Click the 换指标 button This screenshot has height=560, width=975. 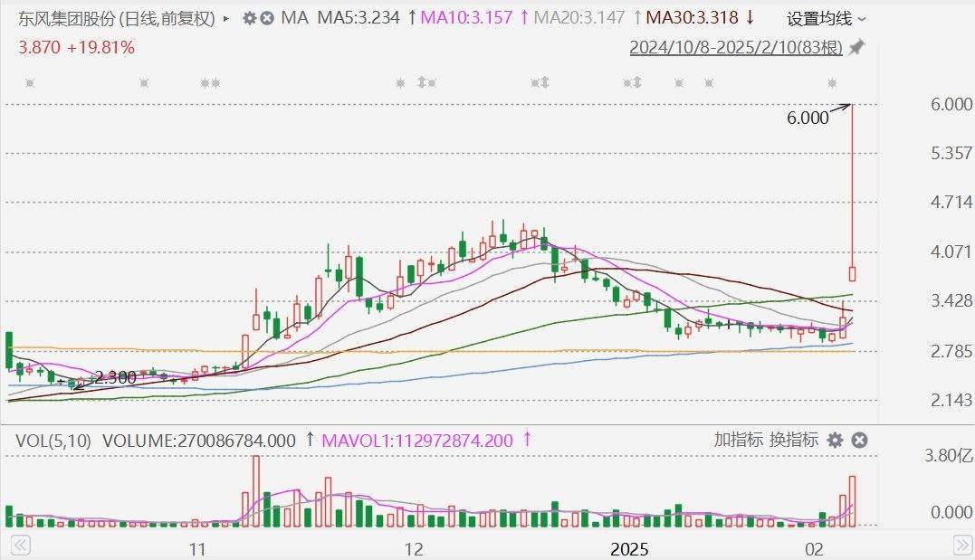click(x=793, y=441)
